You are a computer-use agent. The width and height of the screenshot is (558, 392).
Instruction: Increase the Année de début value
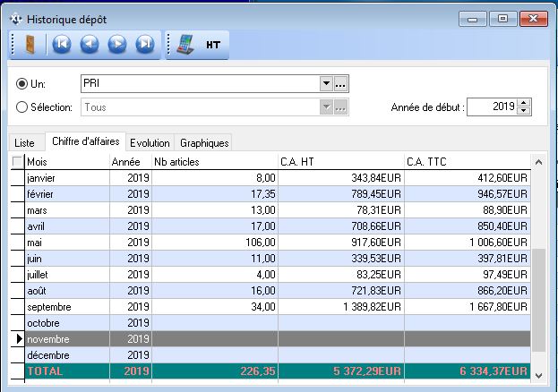click(x=524, y=103)
